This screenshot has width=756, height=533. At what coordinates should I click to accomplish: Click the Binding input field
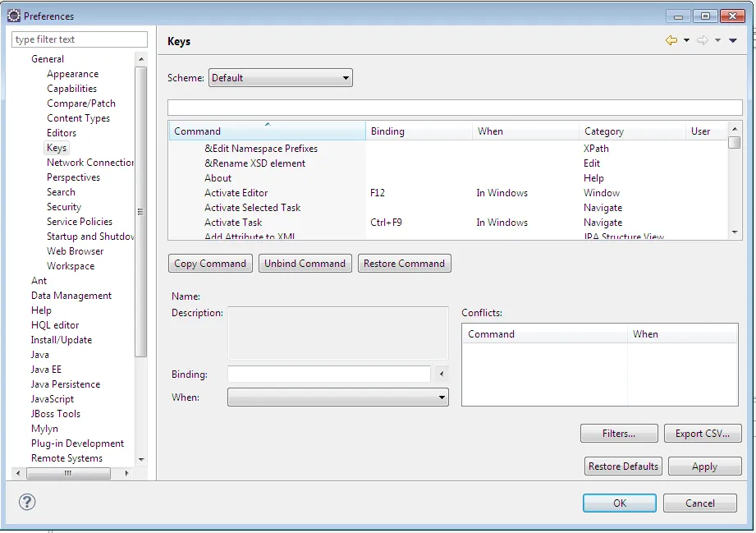(x=329, y=374)
